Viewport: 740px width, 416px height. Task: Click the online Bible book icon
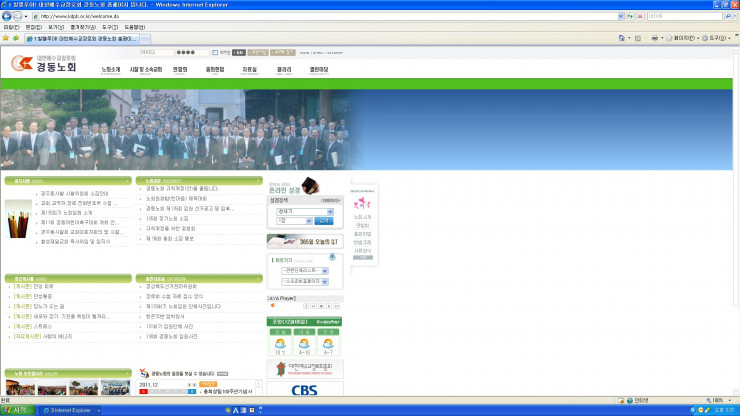click(x=310, y=185)
